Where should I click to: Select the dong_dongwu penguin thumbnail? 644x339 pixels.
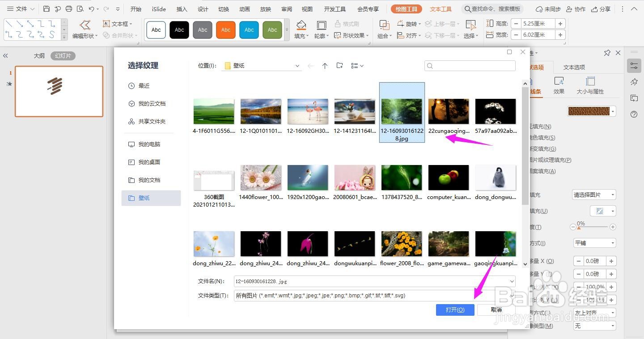click(496, 178)
